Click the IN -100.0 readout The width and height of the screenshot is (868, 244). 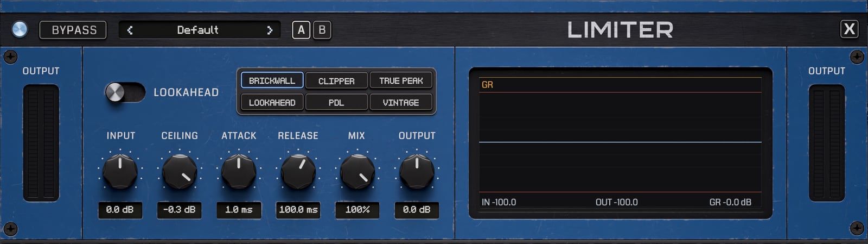coord(499,202)
